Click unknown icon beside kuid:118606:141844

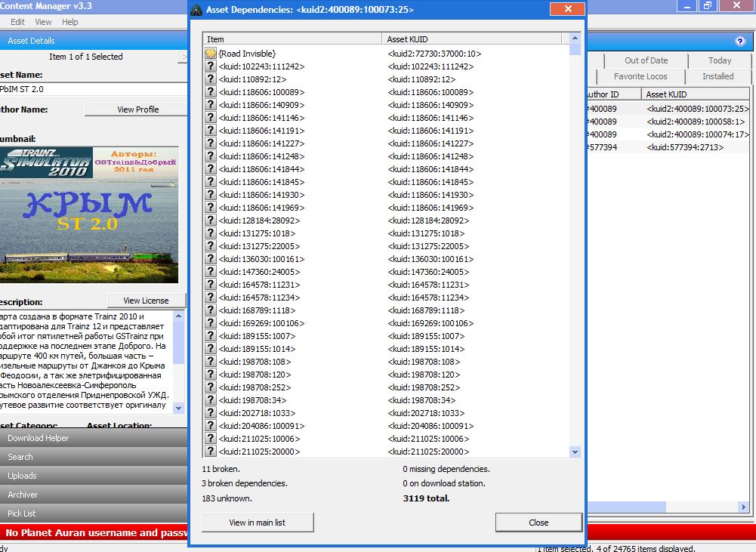(210, 168)
